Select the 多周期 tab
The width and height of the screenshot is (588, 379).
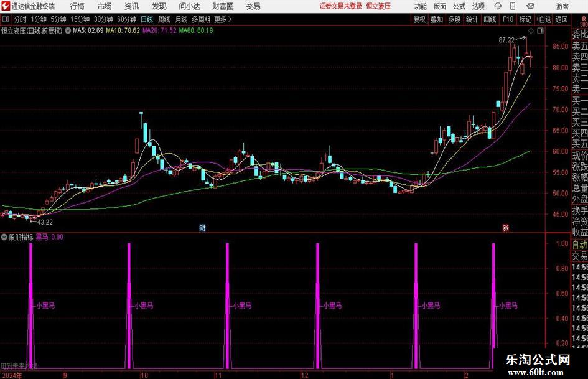coord(201,19)
